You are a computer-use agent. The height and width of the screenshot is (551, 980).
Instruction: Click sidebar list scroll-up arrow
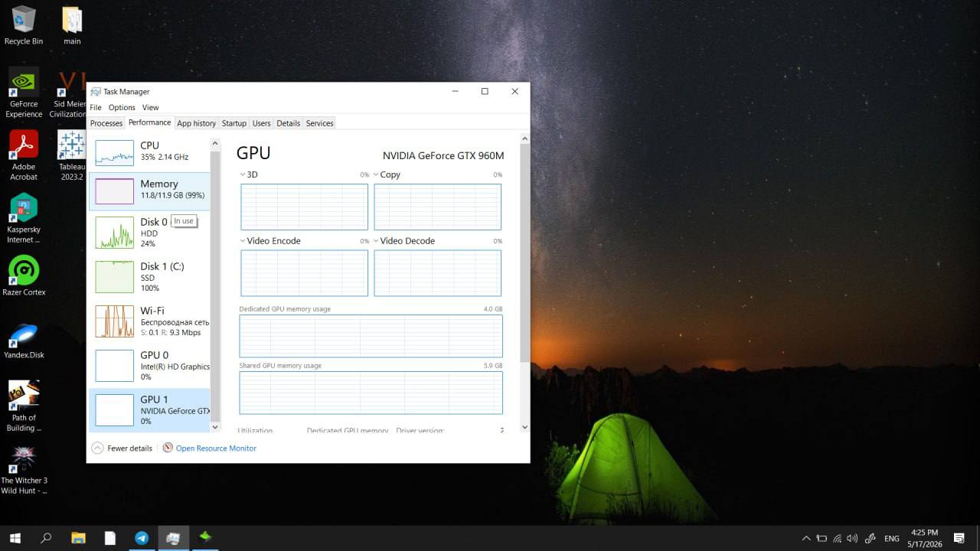215,143
